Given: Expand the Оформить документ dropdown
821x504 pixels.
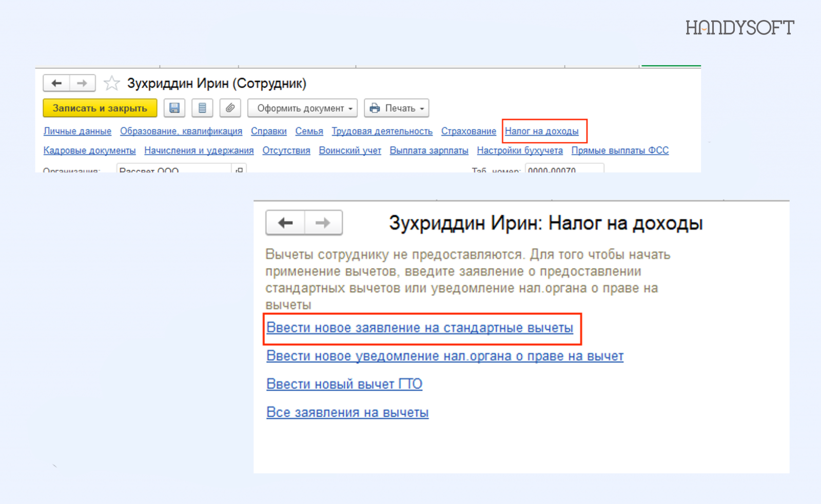Looking at the screenshot, I should click(x=303, y=108).
